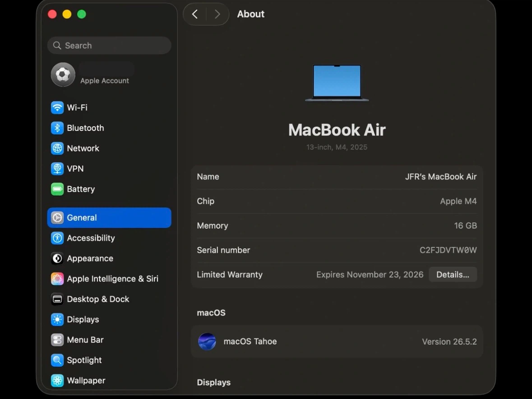
Task: Click the Displays section heading
Action: pyautogui.click(x=214, y=382)
